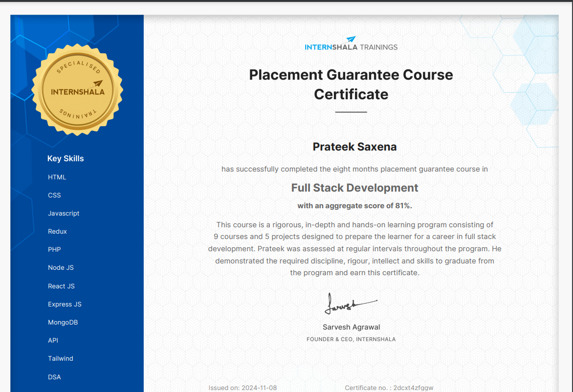The height and width of the screenshot is (392, 573).
Task: Select the DSA skill entry
Action: (x=54, y=377)
